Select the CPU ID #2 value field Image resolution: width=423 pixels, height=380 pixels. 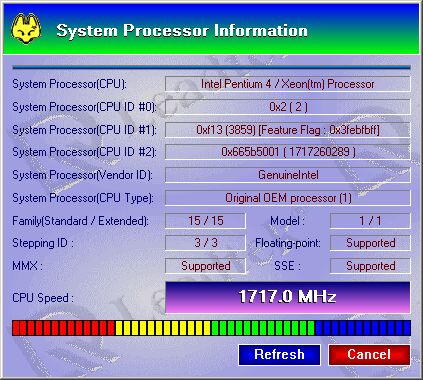287,152
